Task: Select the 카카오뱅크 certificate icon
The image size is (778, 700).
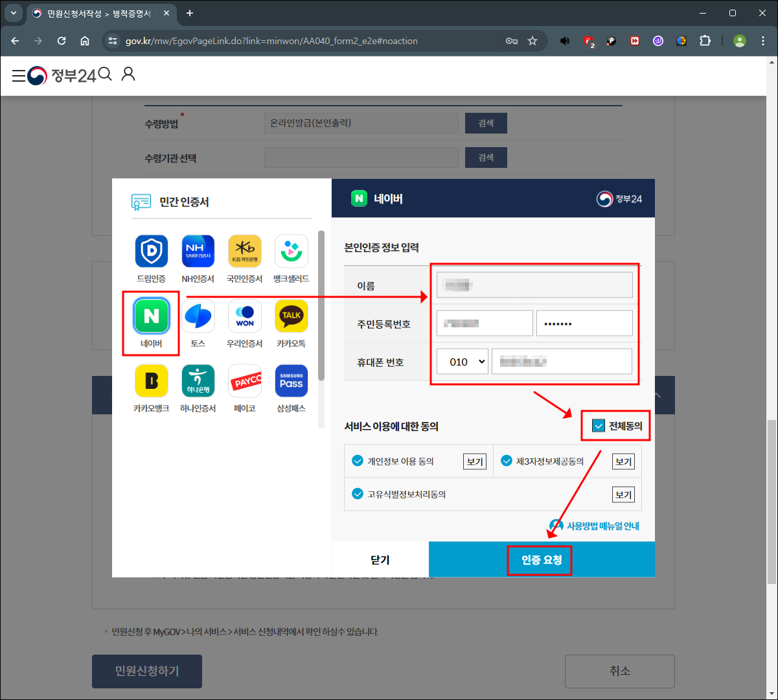Action: [x=151, y=380]
